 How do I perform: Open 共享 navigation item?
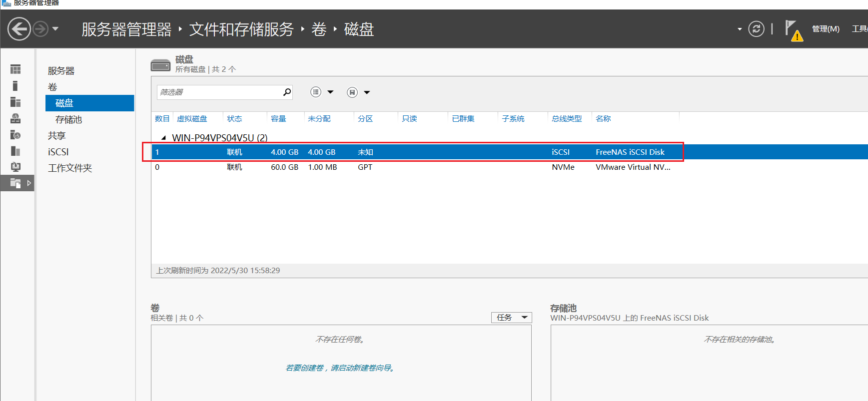56,135
